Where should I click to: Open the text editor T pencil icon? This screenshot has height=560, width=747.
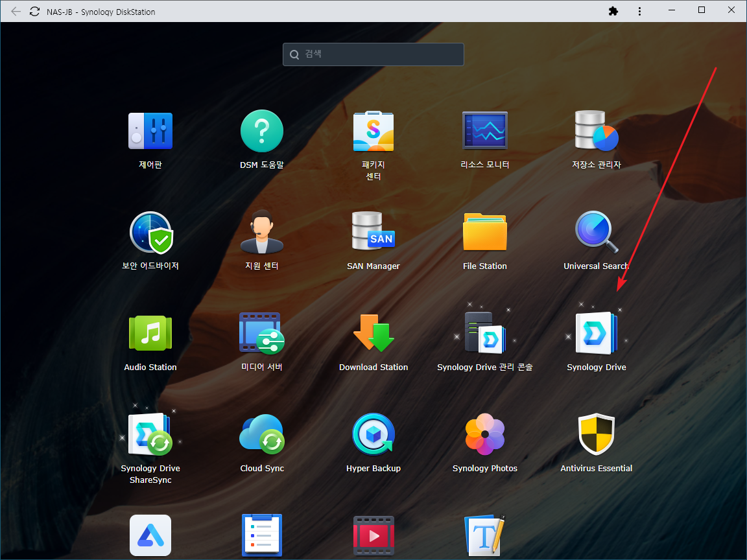(485, 535)
